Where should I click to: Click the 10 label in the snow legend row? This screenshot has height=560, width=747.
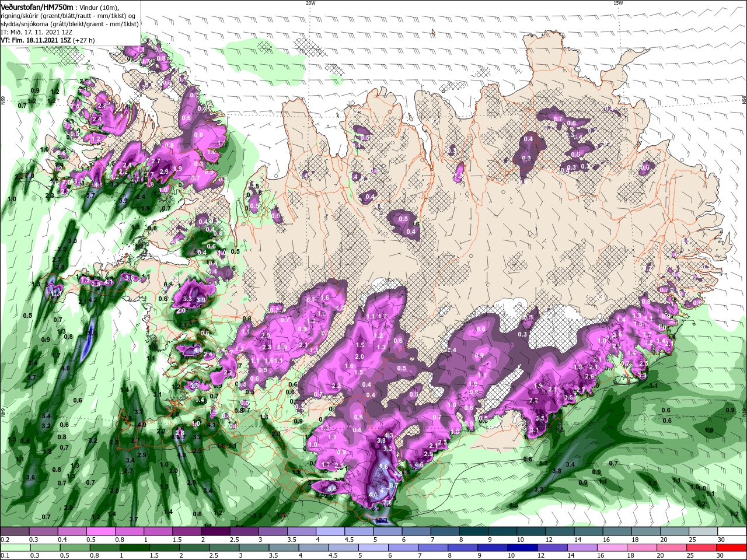[520, 540]
